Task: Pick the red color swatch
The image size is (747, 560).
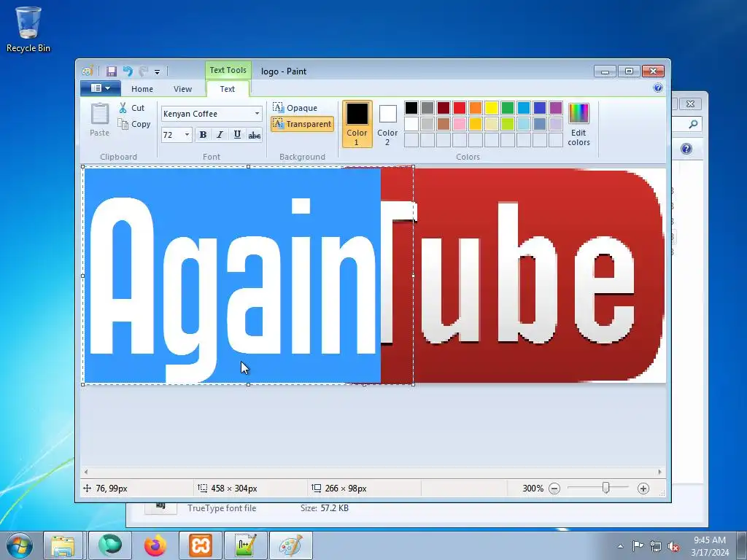Action: [460, 108]
